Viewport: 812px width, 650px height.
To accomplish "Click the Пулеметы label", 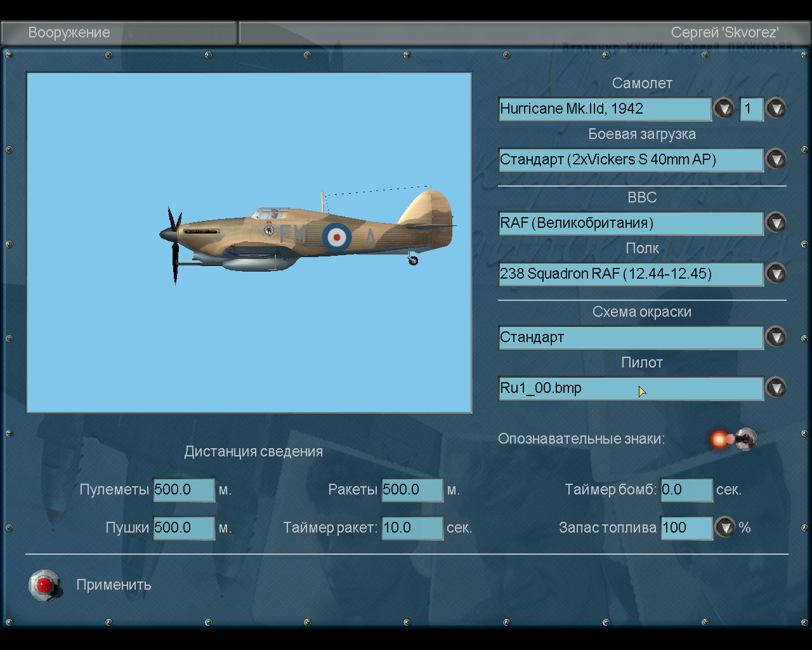I will (114, 489).
